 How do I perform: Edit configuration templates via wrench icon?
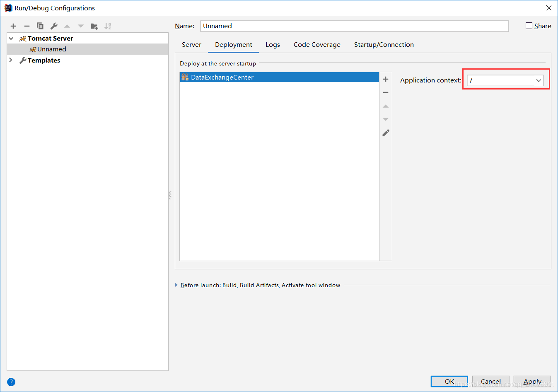[53, 26]
